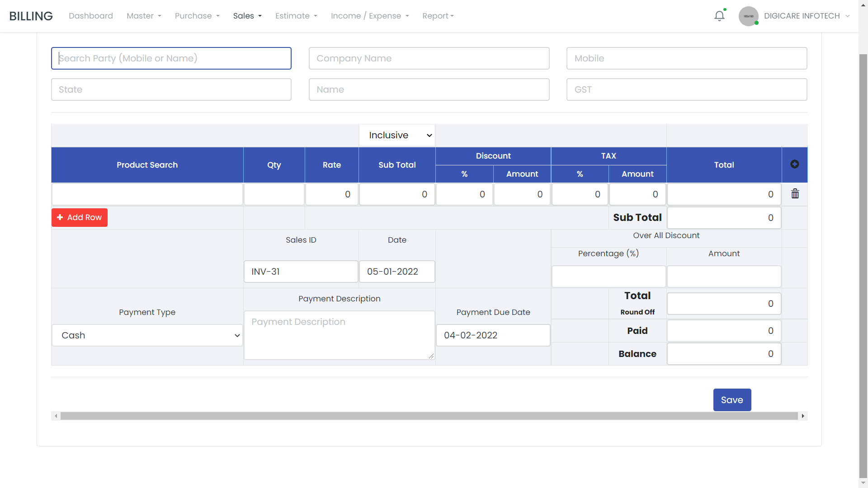Click horizontal scrollbar right arrow
The image size is (868, 488).
[803, 416]
